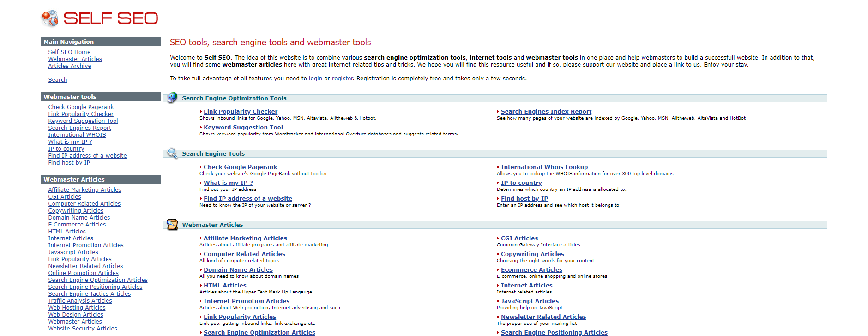This screenshot has width=868, height=336.
Task: Open Affiliate Marketing Articles in sidebar
Action: (x=84, y=190)
